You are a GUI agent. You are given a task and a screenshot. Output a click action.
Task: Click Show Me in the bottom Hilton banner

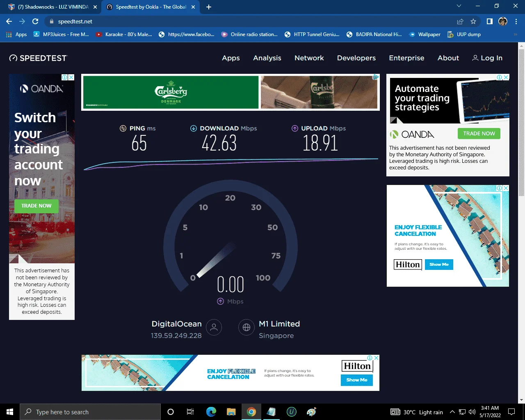pyautogui.click(x=357, y=380)
